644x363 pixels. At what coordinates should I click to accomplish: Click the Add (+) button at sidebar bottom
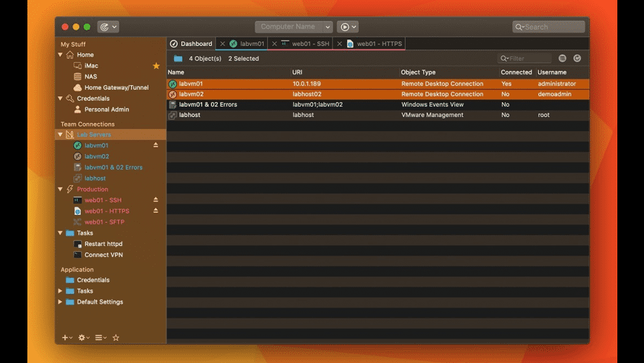click(x=67, y=338)
